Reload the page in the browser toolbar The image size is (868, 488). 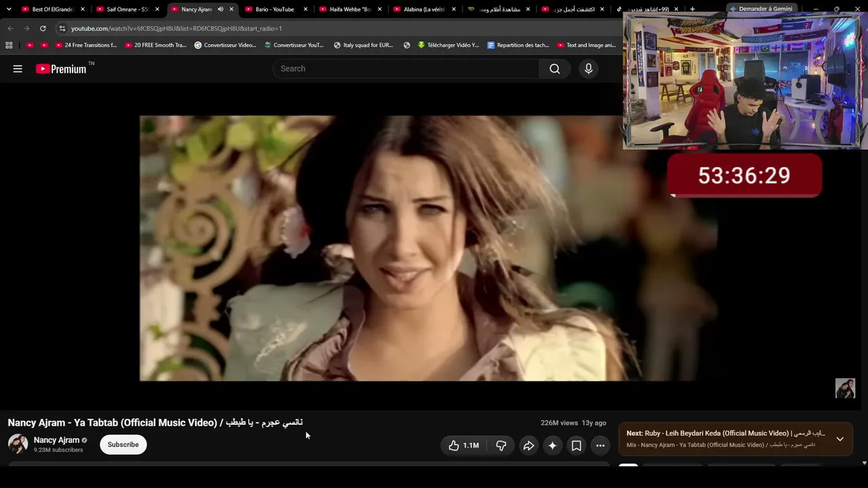click(x=43, y=28)
